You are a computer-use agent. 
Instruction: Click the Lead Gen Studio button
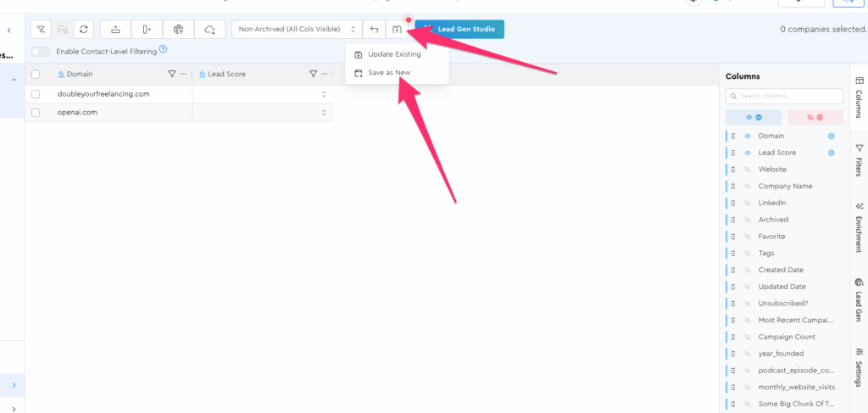460,30
